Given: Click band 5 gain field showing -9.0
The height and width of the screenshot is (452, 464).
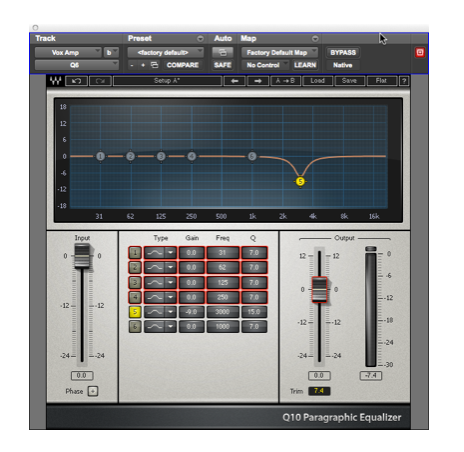Looking at the screenshot, I should tap(191, 312).
